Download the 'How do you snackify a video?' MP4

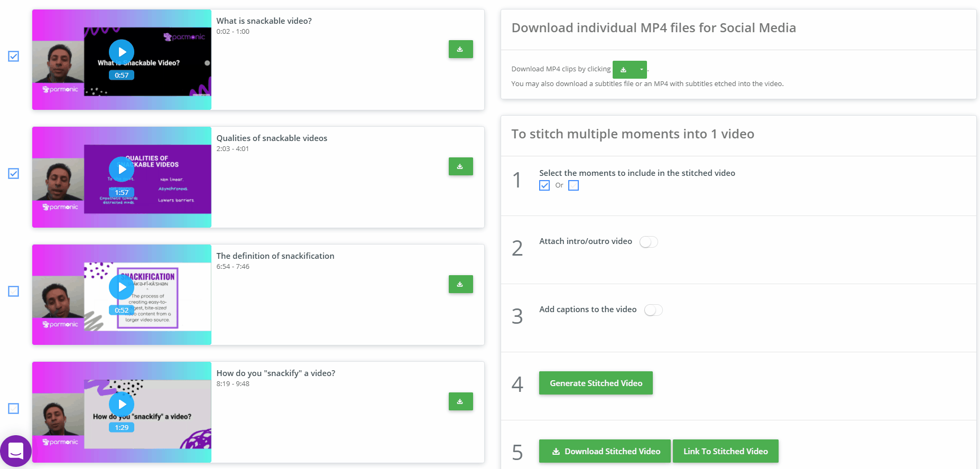click(x=460, y=401)
